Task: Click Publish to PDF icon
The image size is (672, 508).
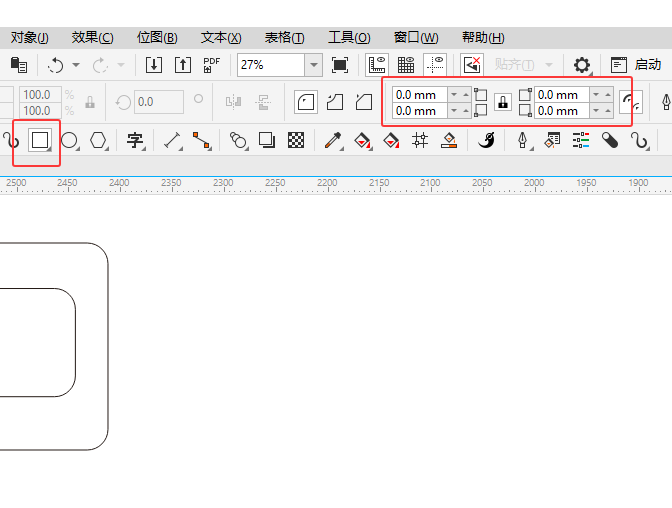Action: pos(212,65)
